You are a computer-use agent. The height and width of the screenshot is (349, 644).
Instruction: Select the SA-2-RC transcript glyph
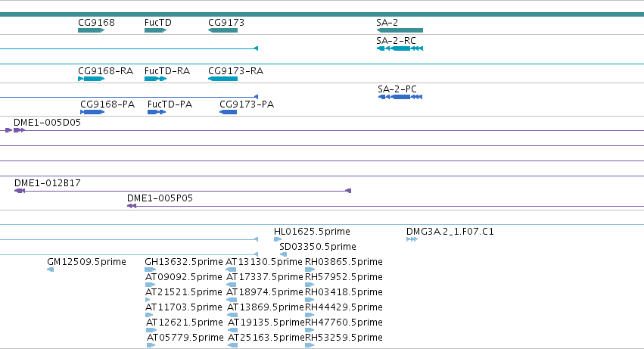coord(400,48)
